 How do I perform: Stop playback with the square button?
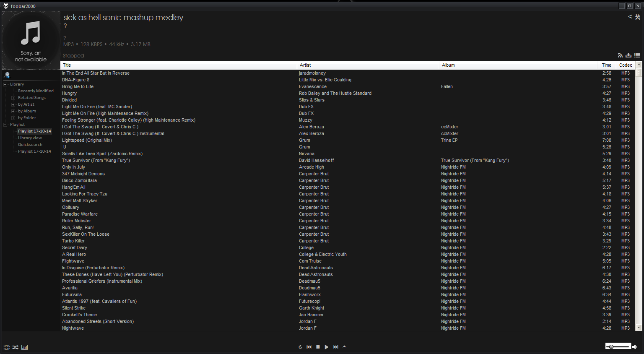pyautogui.click(x=318, y=347)
